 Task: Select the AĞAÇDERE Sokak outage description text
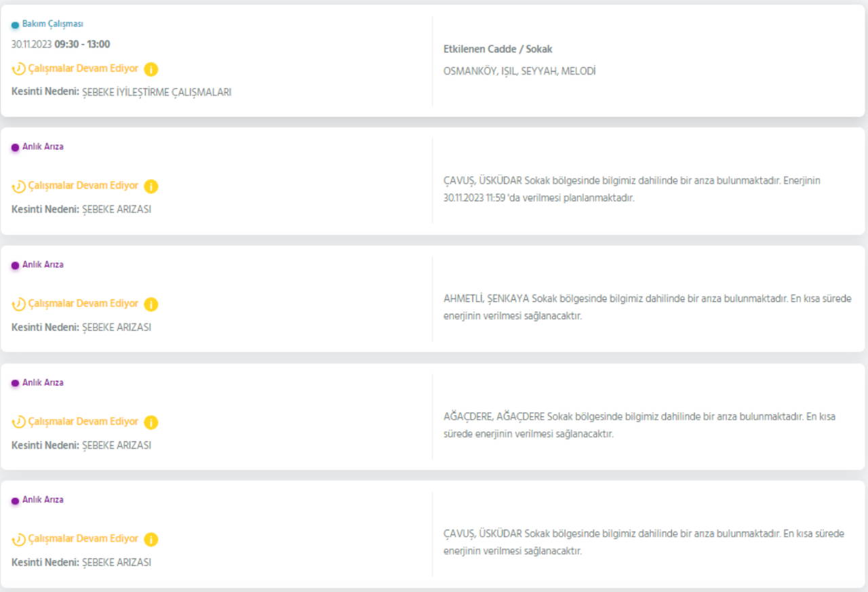pyautogui.click(x=639, y=425)
